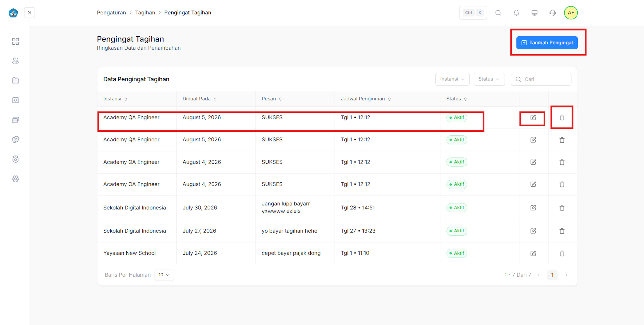Open the settings gear icon in sidebar
Screen dimensions: 644x325
tap(15, 179)
